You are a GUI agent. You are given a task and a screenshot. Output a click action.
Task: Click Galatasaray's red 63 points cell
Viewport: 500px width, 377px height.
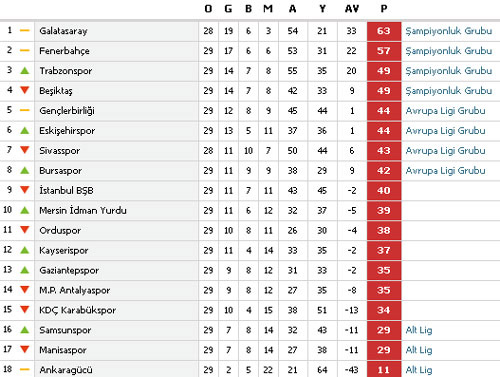pos(384,31)
